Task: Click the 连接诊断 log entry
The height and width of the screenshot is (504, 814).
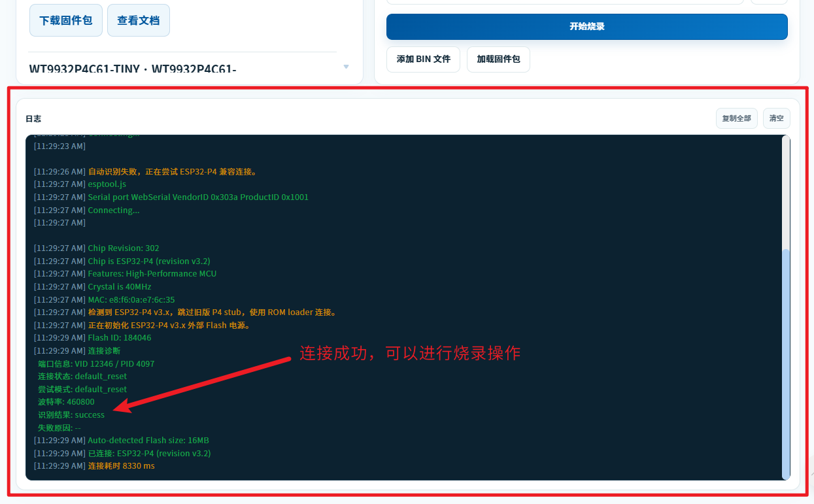Action: (76, 350)
